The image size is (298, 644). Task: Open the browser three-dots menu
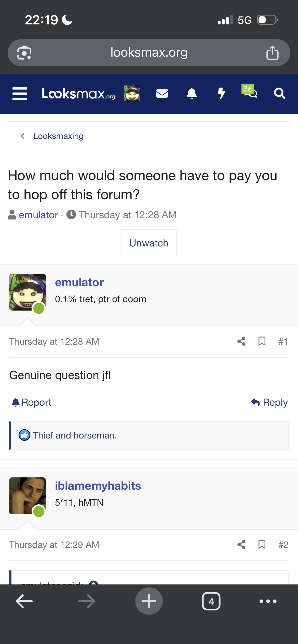(268, 601)
